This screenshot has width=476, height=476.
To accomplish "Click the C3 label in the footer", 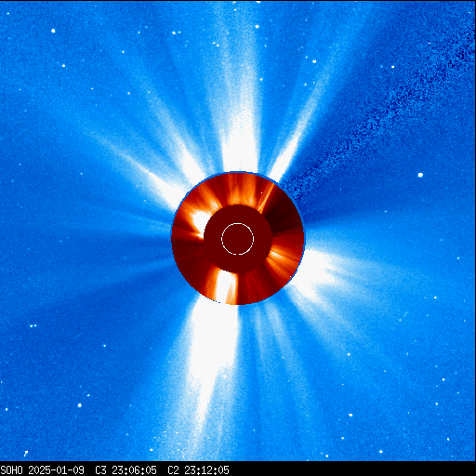I will (100, 469).
